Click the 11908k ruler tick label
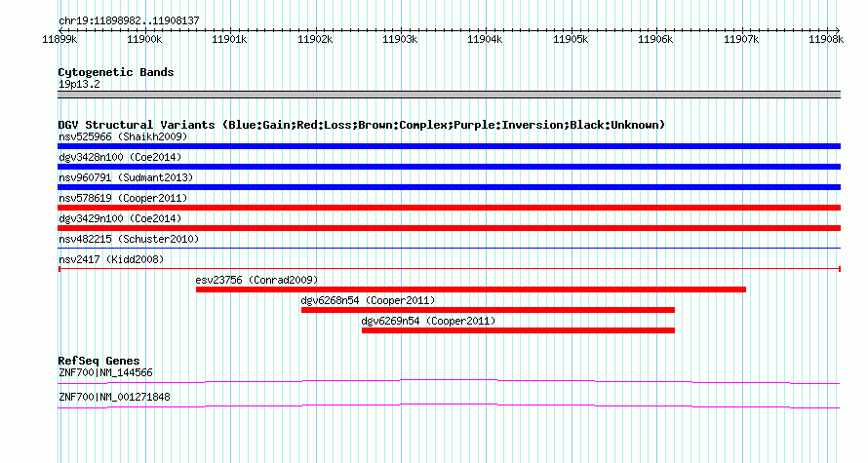Image resolution: width=868 pixels, height=463 pixels. point(826,39)
